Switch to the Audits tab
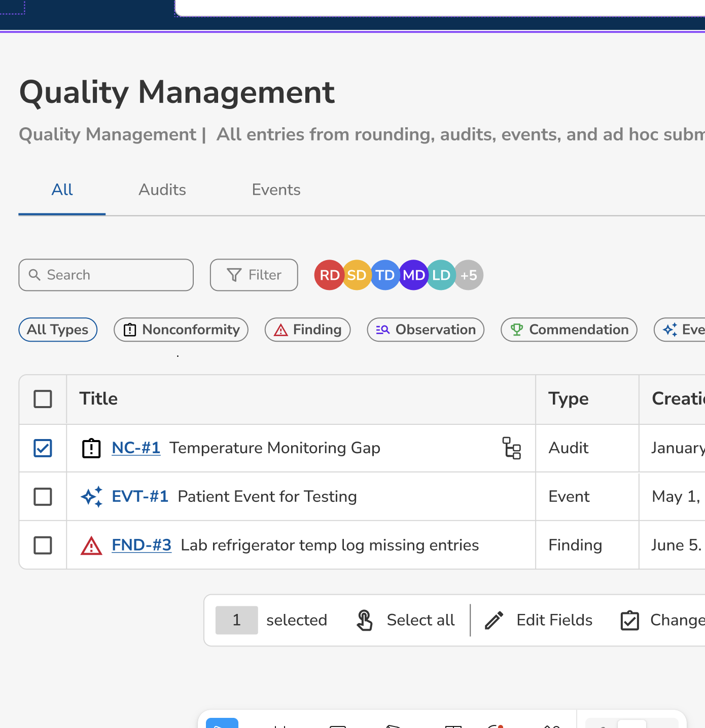Image resolution: width=705 pixels, height=728 pixels. [x=162, y=190]
